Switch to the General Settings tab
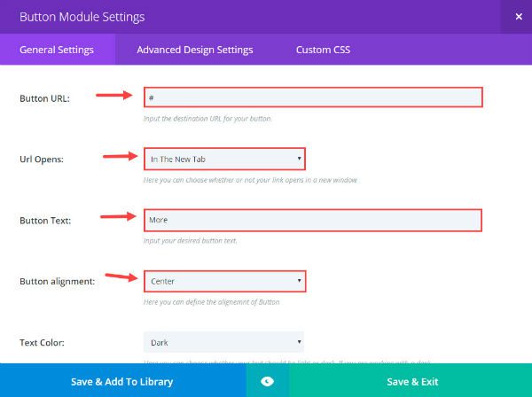 57,50
